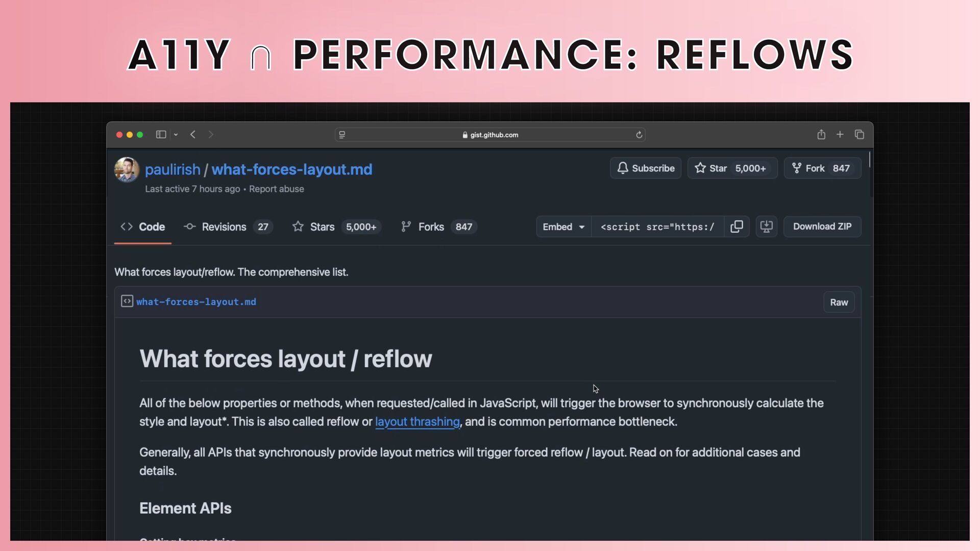Open the Safari share icon
980x551 pixels.
821,135
